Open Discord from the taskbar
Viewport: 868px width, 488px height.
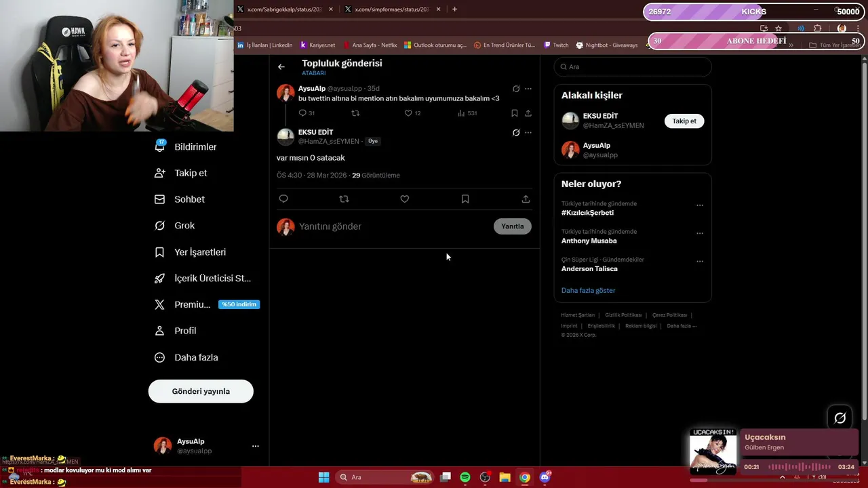[545, 477]
